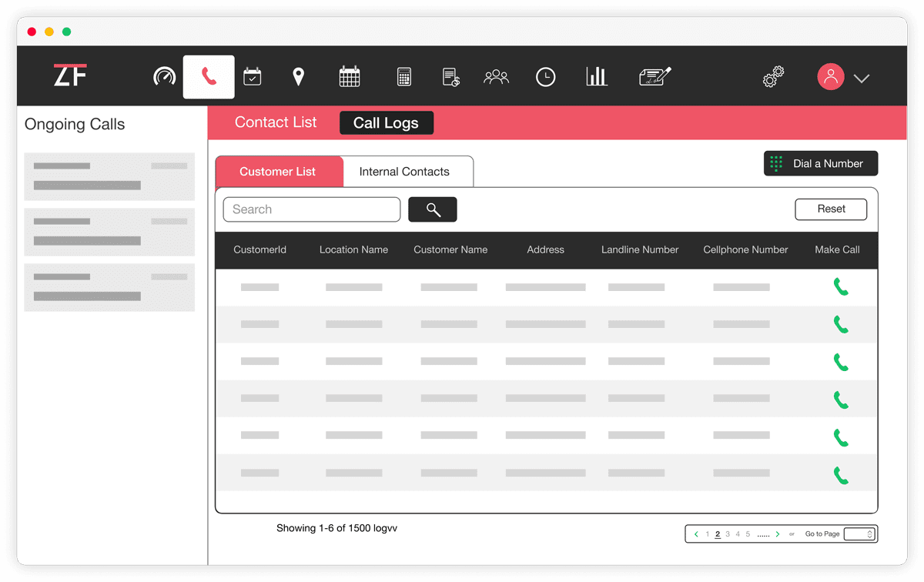Click the Dial a Number button

821,163
